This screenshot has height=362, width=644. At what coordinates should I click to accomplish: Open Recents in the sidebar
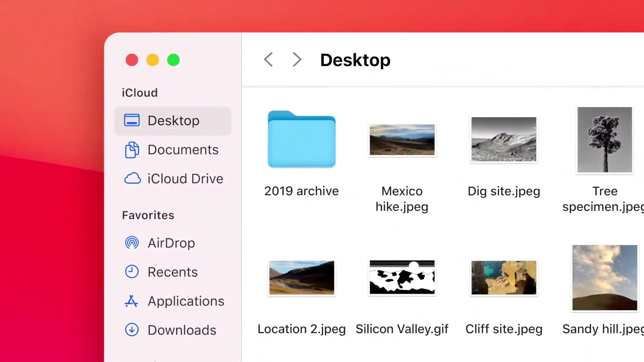point(172,272)
